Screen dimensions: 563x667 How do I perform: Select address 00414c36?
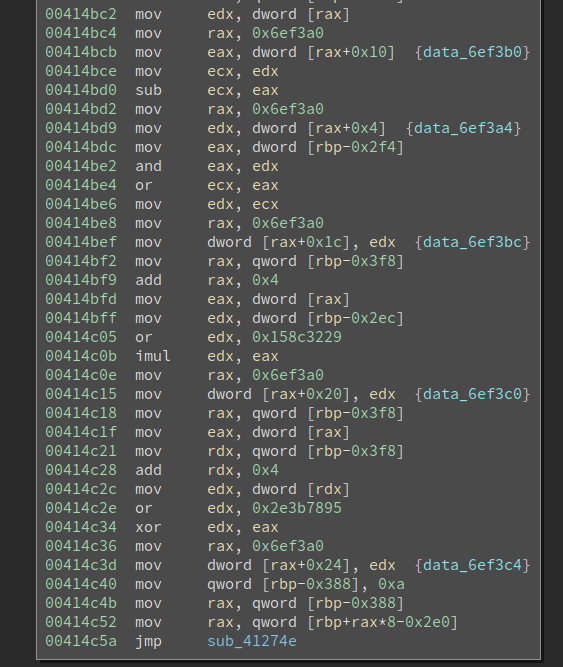[x=81, y=546]
